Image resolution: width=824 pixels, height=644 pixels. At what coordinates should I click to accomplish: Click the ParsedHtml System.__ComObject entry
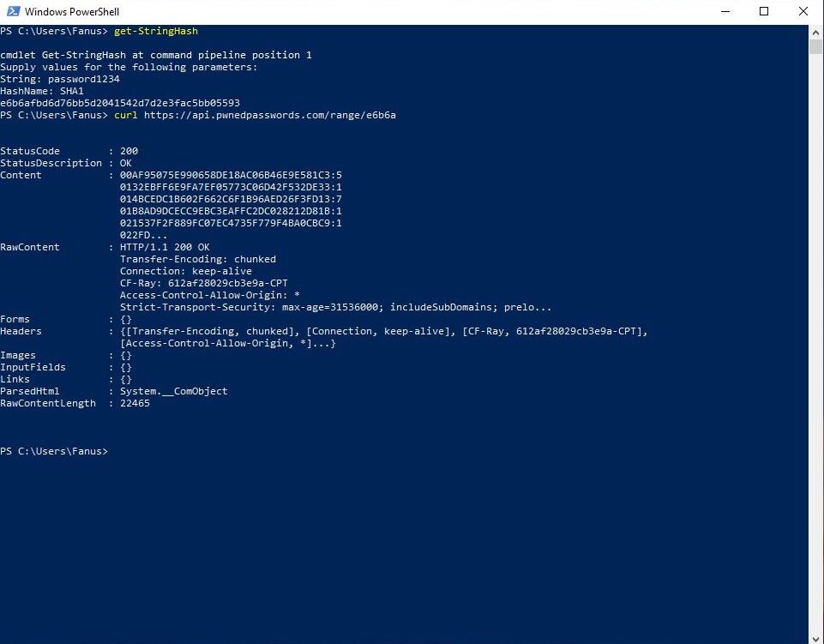point(172,390)
